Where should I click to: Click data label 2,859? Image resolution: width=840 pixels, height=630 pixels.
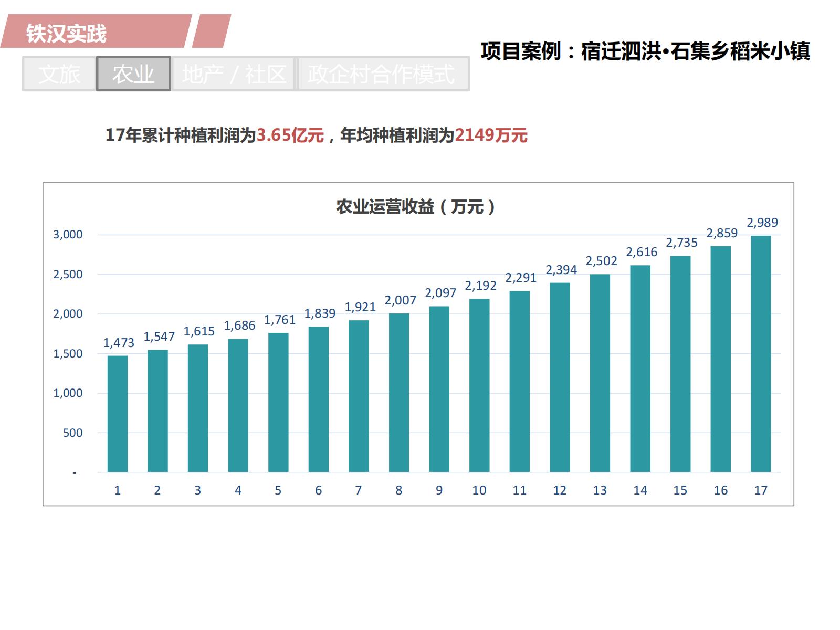click(x=722, y=233)
